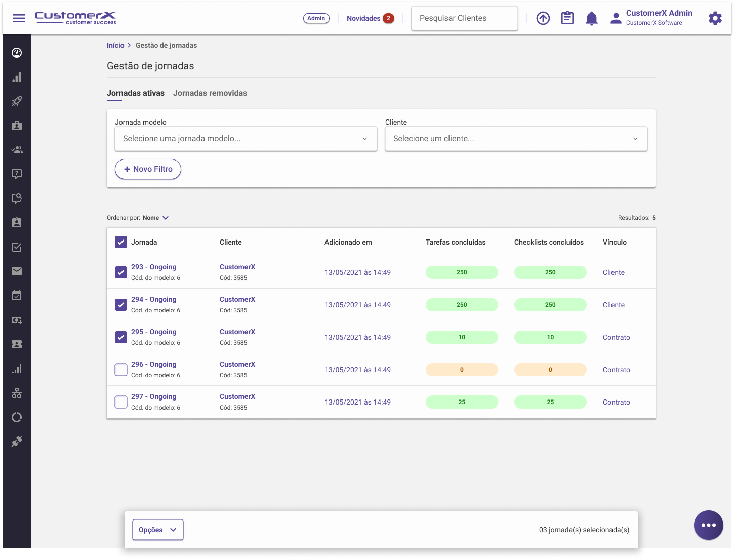Open the 295 - Ongoing journey link
This screenshot has width=734, height=560.
tap(154, 332)
